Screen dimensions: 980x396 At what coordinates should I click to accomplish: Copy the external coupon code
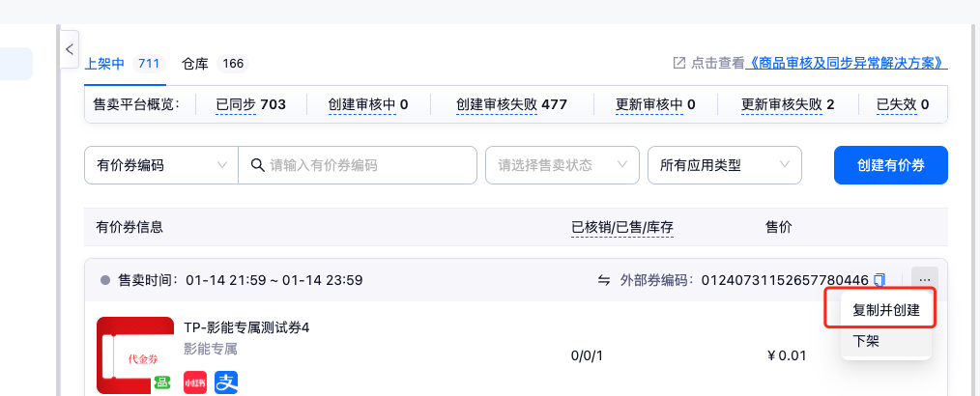pyautogui.click(x=879, y=280)
